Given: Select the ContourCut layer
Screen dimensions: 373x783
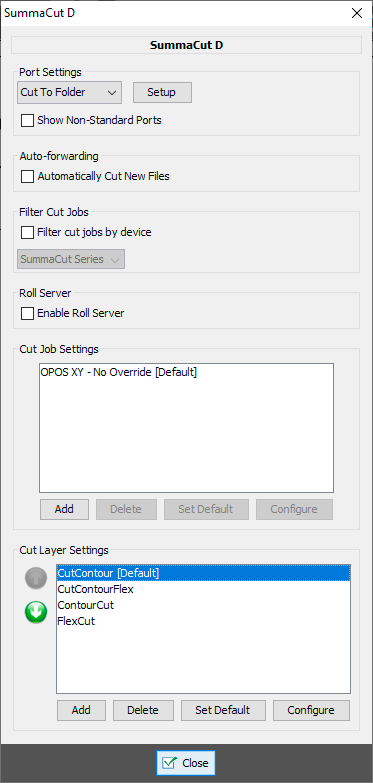Looking at the screenshot, I should click(x=203, y=605).
